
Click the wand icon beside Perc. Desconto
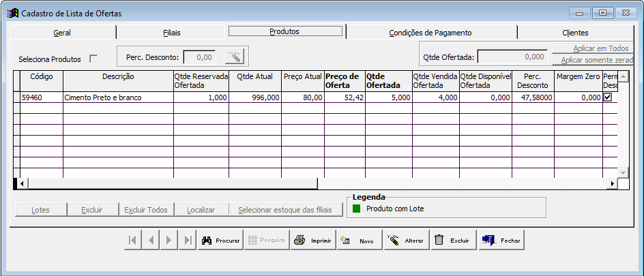[x=235, y=57]
